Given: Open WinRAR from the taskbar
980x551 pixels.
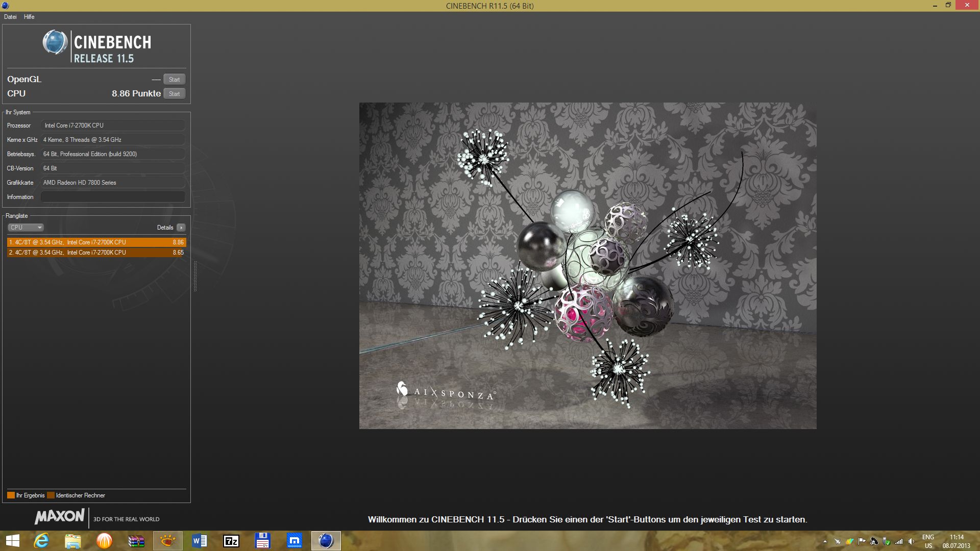Looking at the screenshot, I should [136, 541].
